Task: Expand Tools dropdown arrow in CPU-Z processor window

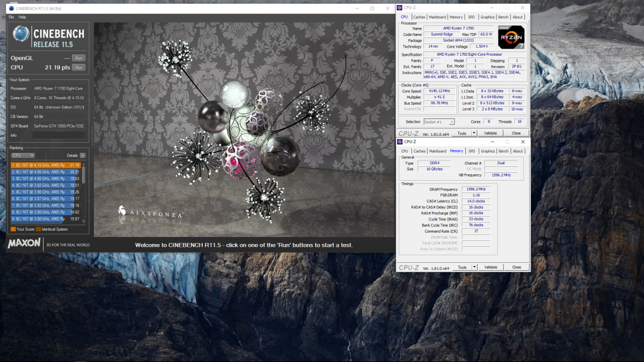Action: click(473, 133)
